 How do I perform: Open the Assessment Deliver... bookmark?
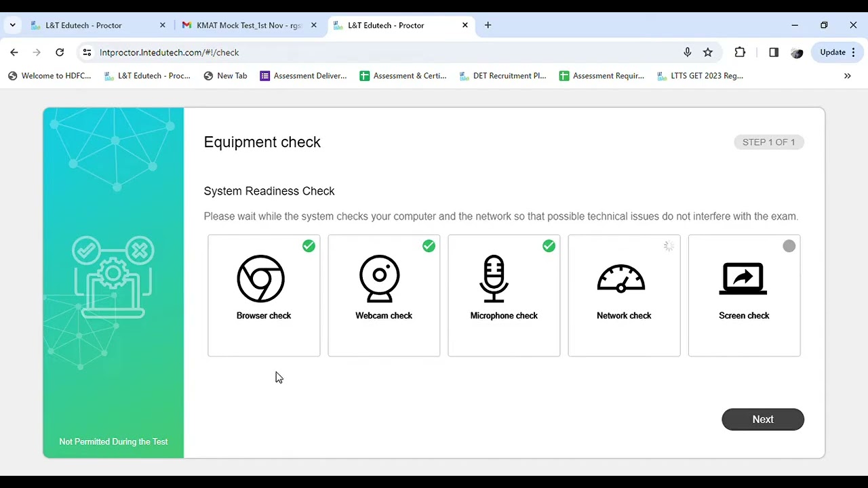click(x=303, y=76)
